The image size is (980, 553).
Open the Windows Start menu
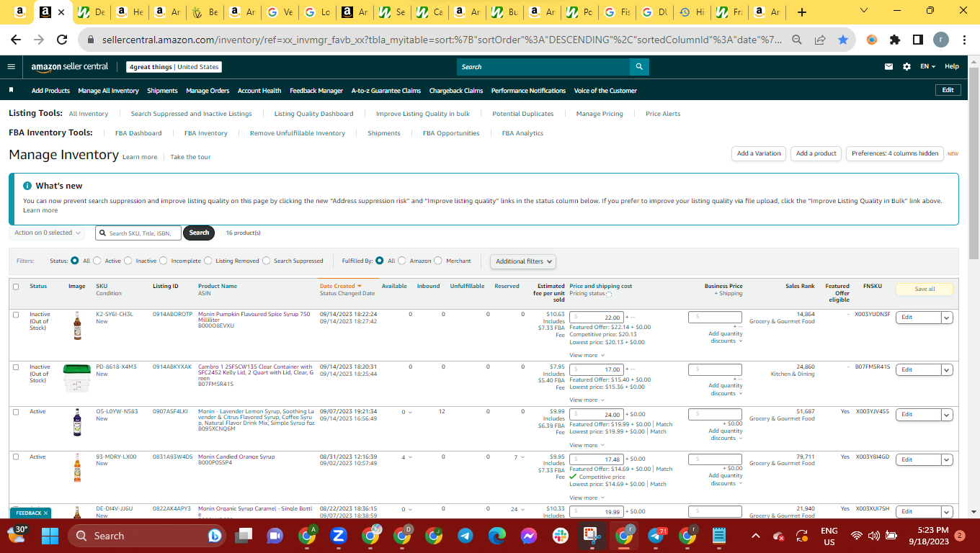50,536
